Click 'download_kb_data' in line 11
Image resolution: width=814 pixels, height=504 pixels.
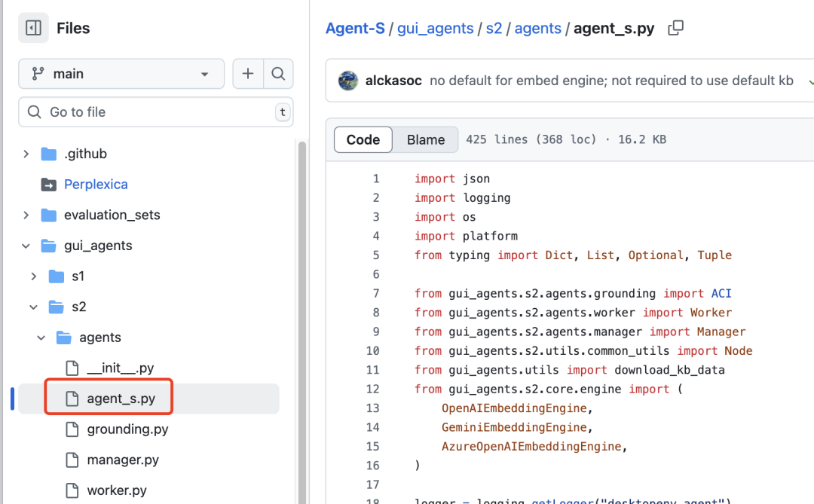(x=669, y=370)
